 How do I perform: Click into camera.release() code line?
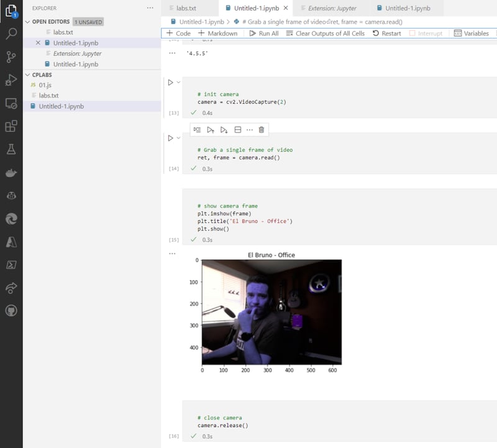(x=223, y=426)
